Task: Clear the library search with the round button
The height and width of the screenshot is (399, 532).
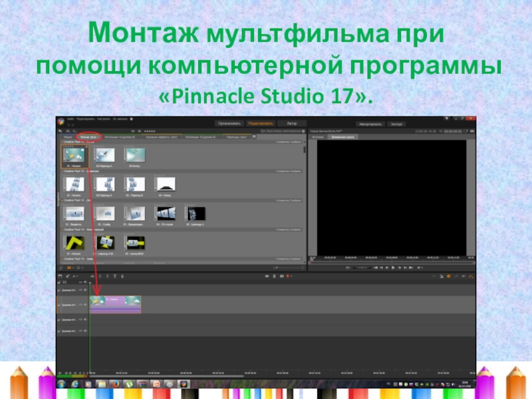Action: pyautogui.click(x=303, y=131)
